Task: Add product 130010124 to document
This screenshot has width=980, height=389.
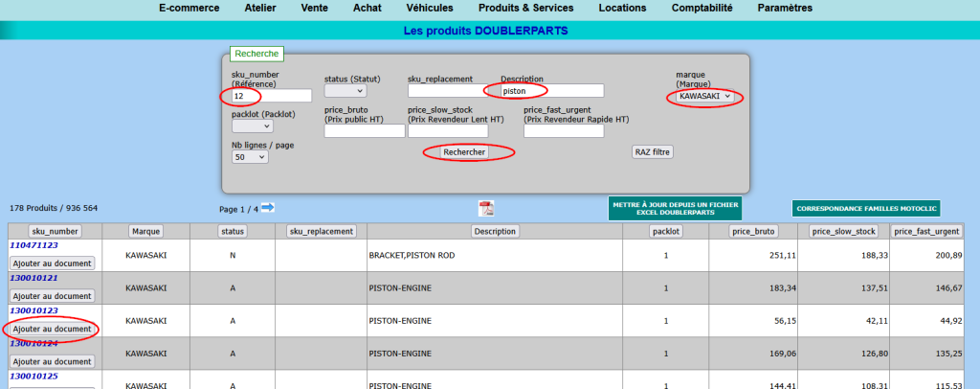Action: 53,361
